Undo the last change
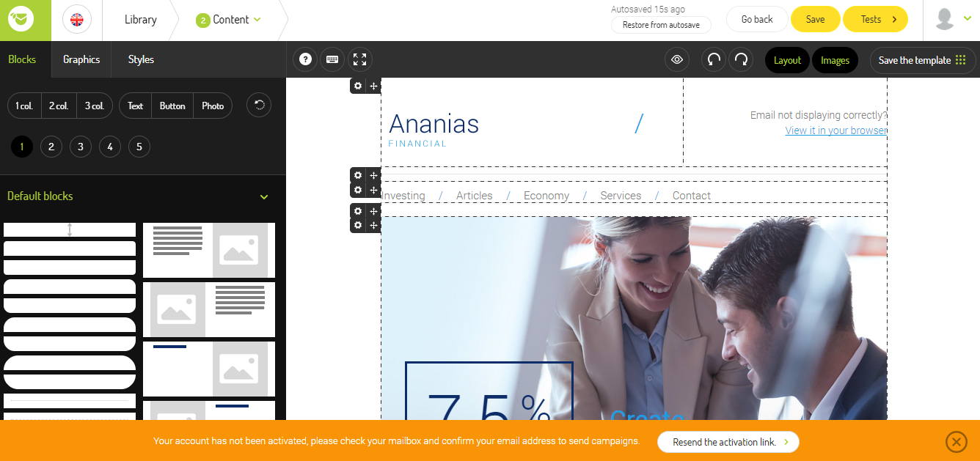The image size is (980, 461). point(713,60)
